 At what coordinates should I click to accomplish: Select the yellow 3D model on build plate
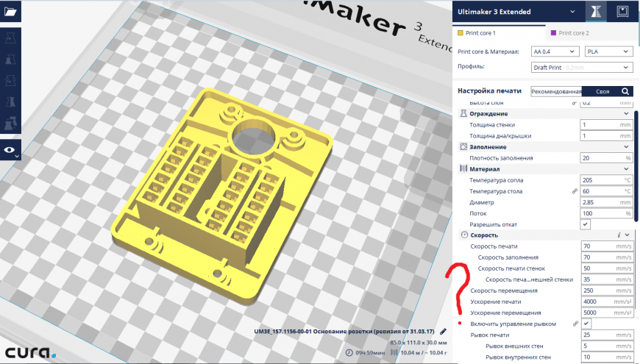(x=221, y=196)
